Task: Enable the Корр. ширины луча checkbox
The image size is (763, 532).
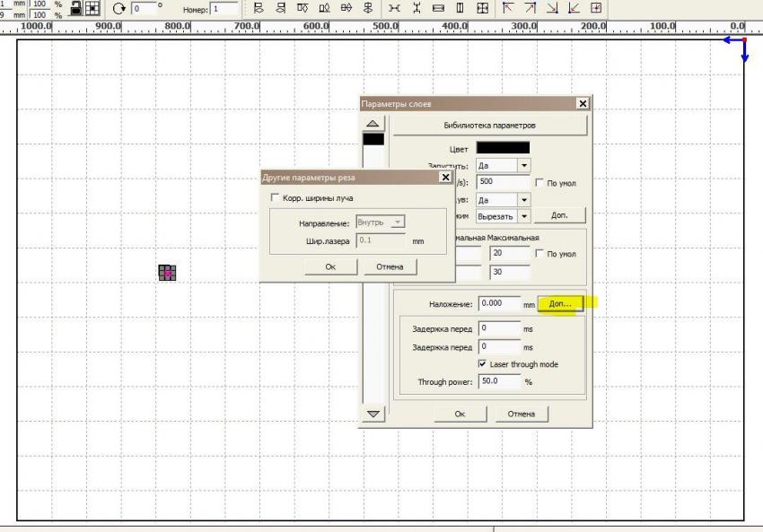Action: (x=276, y=197)
